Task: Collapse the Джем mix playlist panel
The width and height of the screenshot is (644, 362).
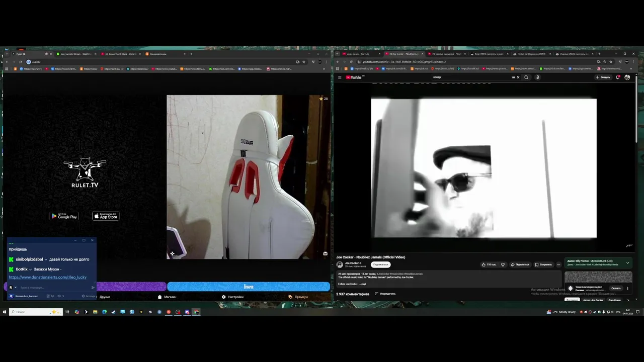Action: pyautogui.click(x=627, y=262)
